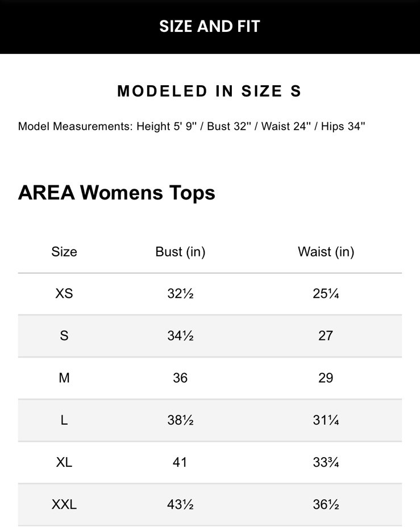Click the AREA Womens Tops heading
The image size is (420, 527).
117,193
